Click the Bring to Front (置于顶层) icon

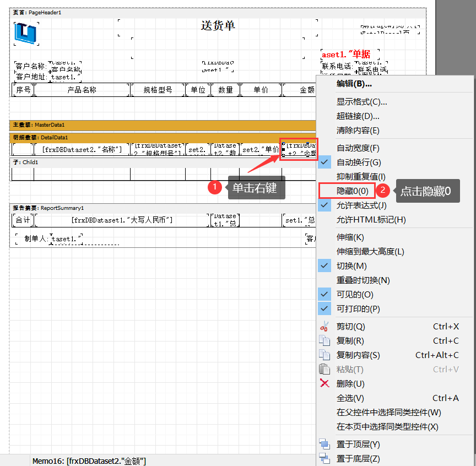tap(324, 444)
